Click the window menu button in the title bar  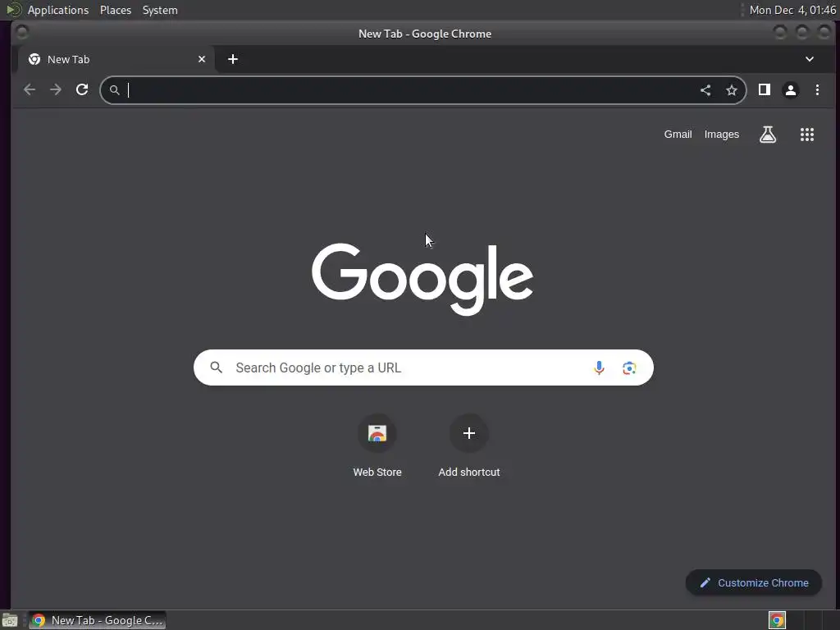coord(22,33)
